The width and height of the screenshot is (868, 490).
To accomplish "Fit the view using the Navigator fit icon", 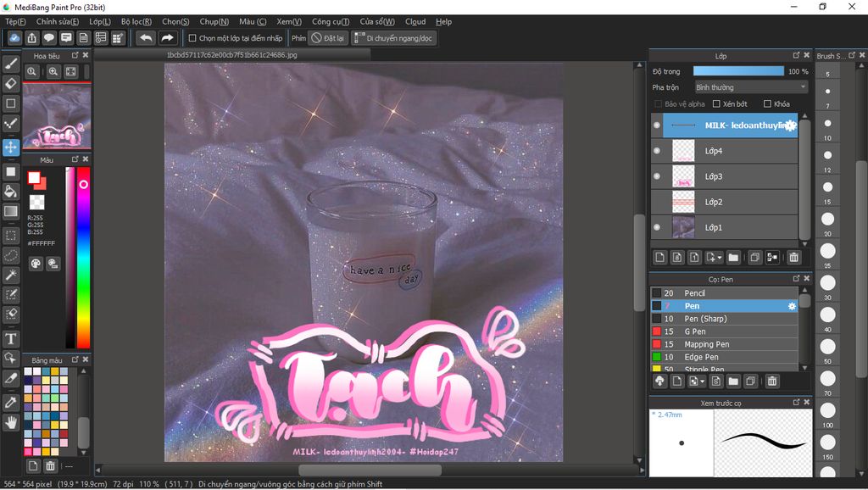I will coord(71,71).
